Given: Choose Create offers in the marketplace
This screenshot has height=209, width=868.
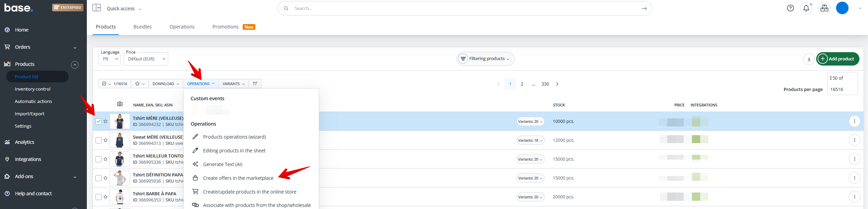Looking at the screenshot, I should point(238,178).
